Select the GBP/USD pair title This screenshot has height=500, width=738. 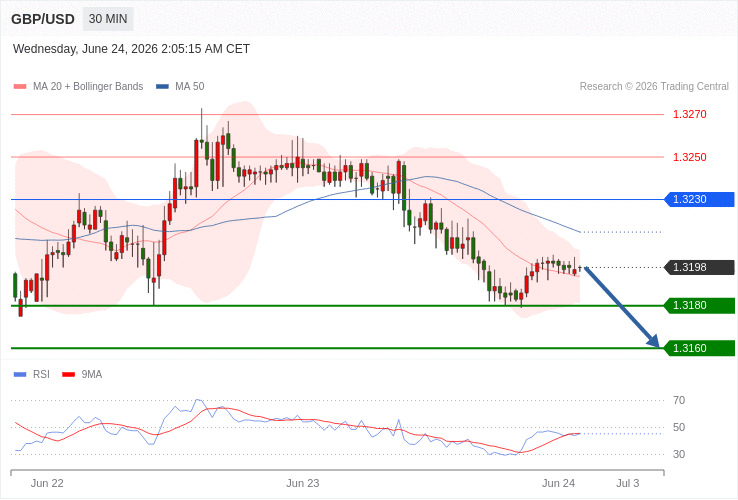[x=43, y=19]
